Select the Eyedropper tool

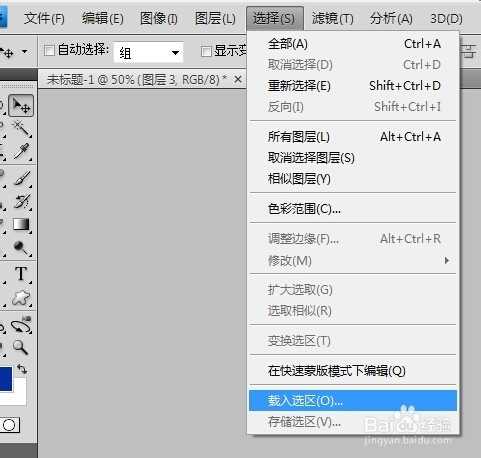(21, 152)
